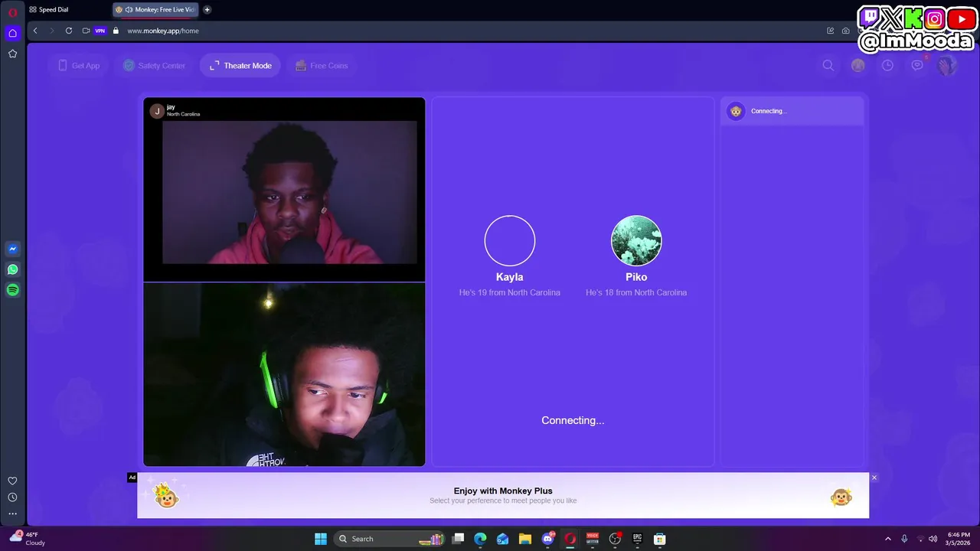
Task: Select the Monkey: Free Live Video tab
Action: [157, 10]
